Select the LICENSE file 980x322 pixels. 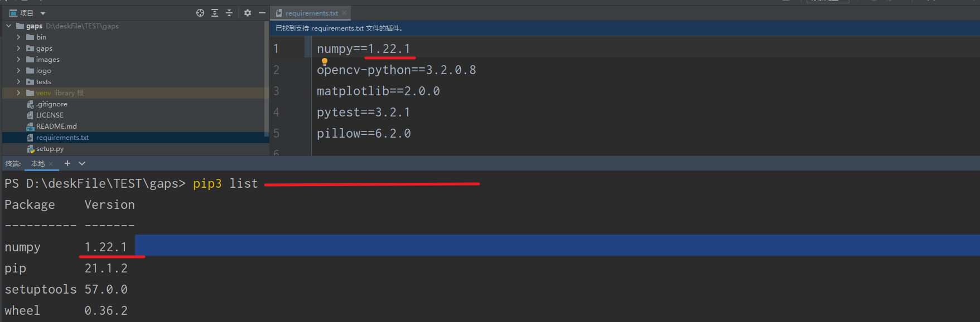(x=50, y=115)
